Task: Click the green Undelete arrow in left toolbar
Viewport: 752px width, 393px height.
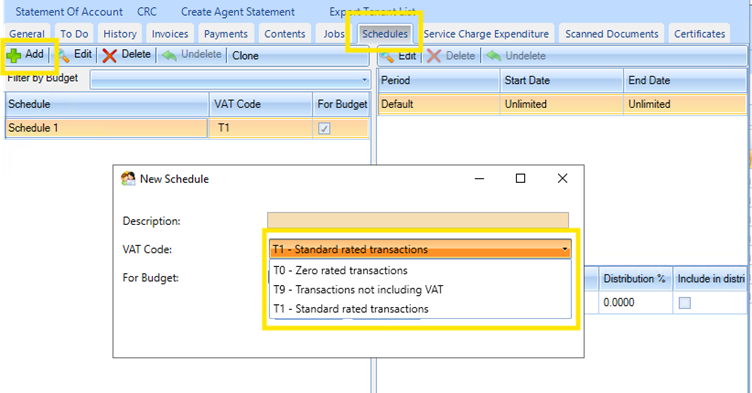Action: (169, 56)
